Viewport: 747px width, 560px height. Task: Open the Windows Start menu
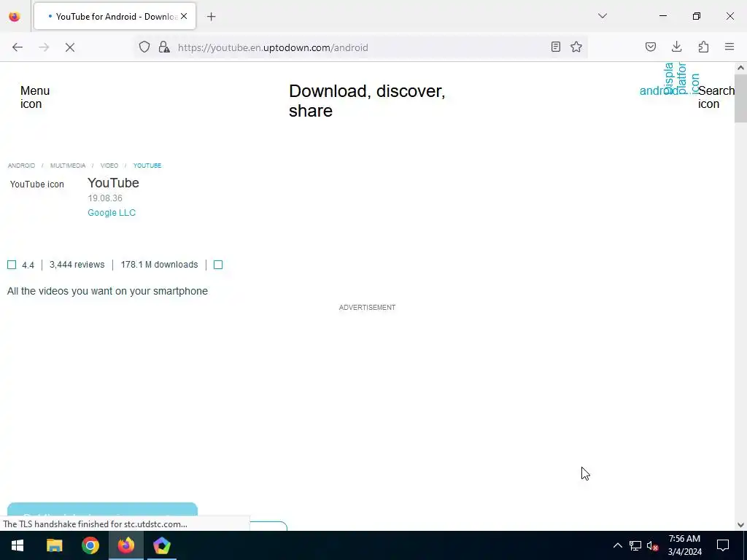18,545
